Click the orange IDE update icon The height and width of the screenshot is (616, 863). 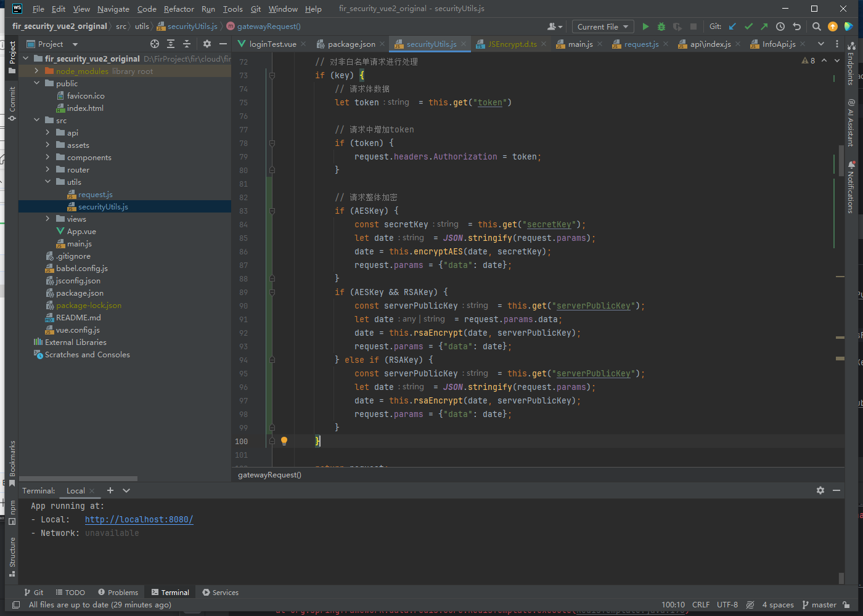coord(833,26)
